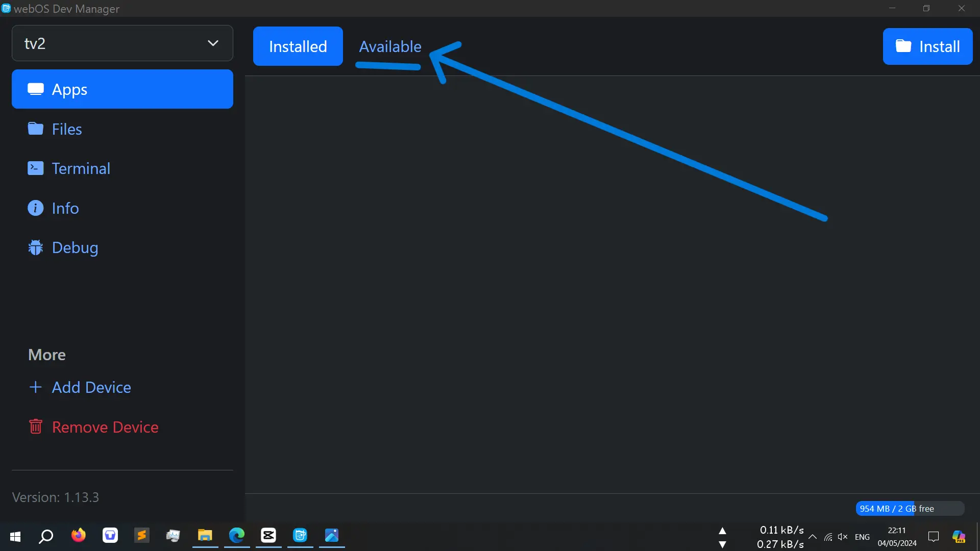The width and height of the screenshot is (980, 551).
Task: Open the notification center icon
Action: click(x=934, y=537)
